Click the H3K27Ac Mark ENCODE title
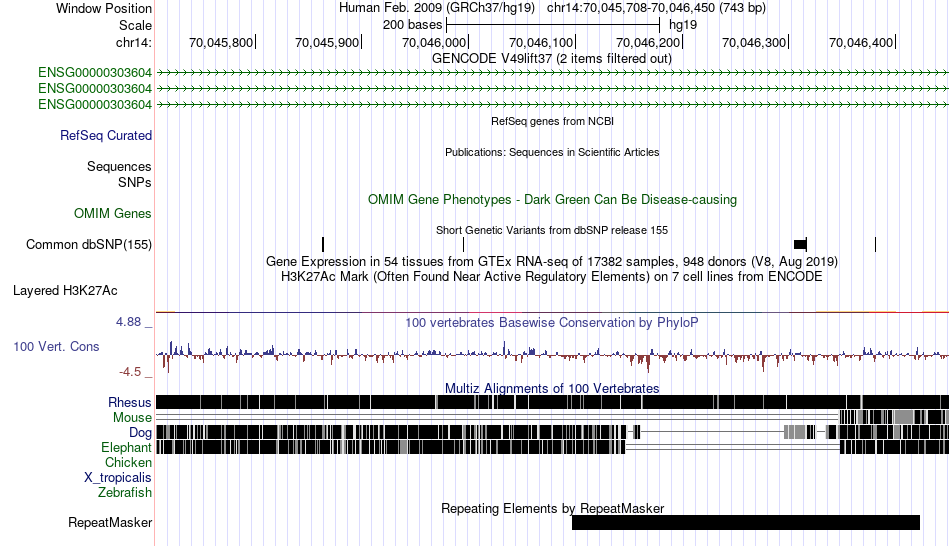The height and width of the screenshot is (546, 950). (x=552, y=277)
